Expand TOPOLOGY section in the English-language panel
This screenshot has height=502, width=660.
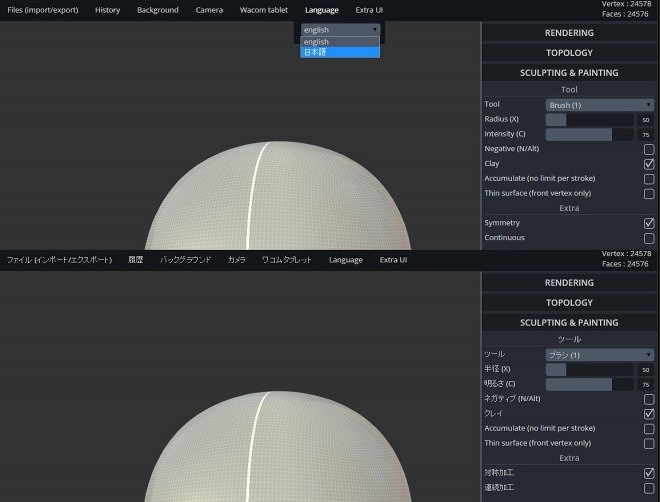coord(569,53)
